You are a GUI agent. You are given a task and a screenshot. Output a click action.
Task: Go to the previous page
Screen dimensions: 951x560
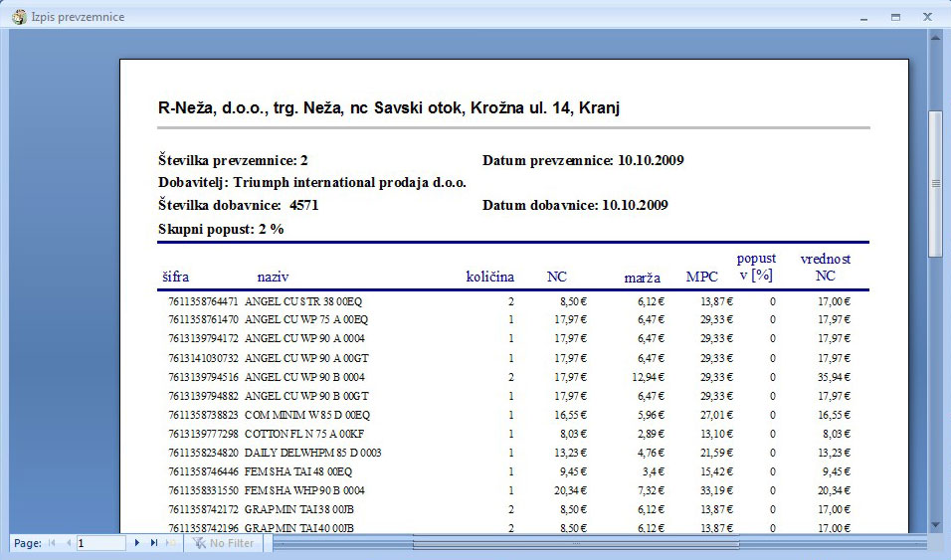[x=68, y=543]
